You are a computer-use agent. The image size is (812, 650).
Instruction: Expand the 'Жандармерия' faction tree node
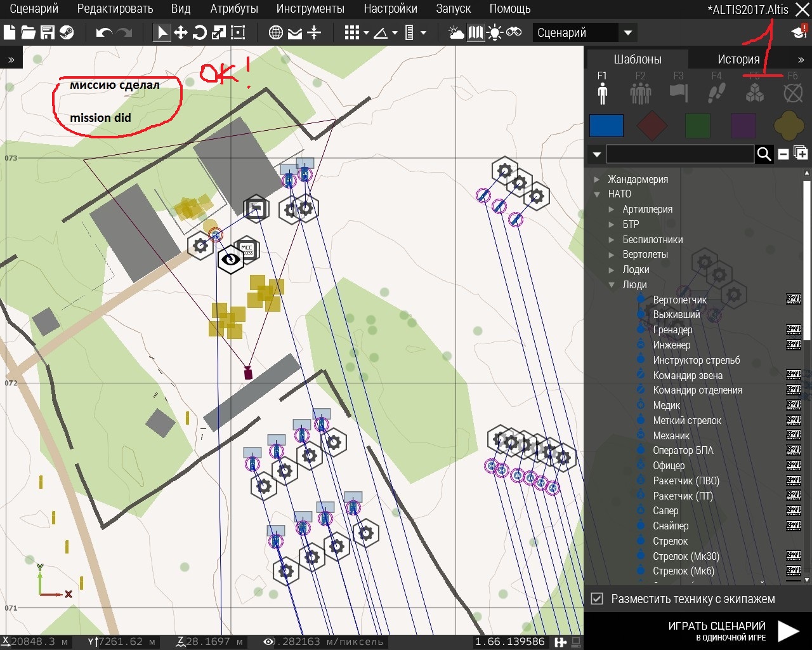click(x=596, y=180)
